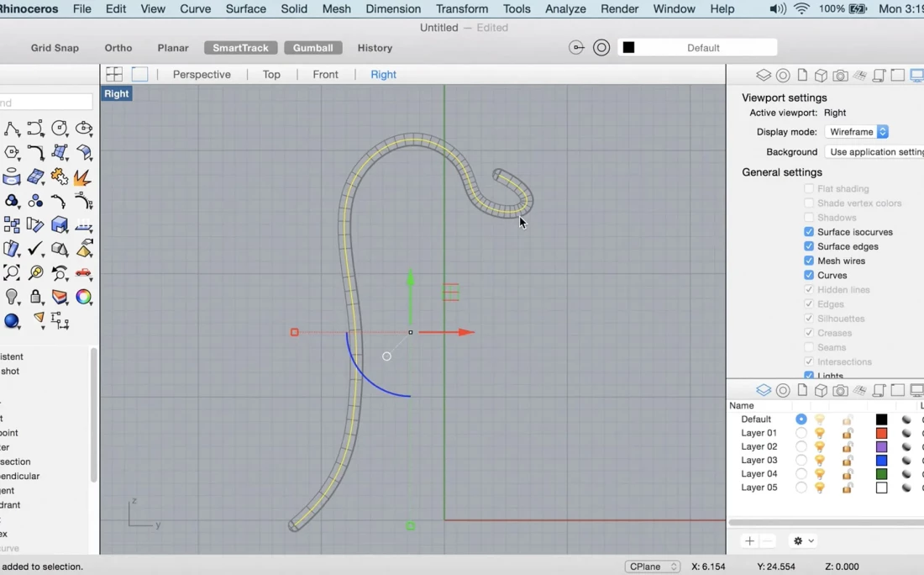The height and width of the screenshot is (575, 924).
Task: Click Layer 01 red color swatch
Action: (881, 433)
